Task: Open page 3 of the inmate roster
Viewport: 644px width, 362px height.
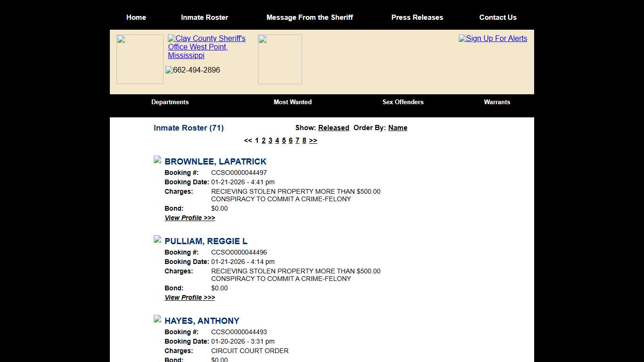Action: click(x=270, y=140)
